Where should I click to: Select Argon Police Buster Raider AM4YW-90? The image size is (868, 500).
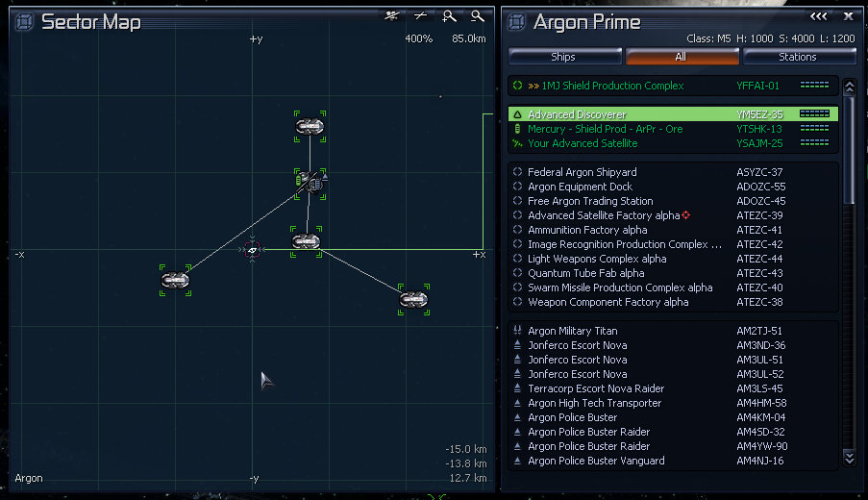click(673, 446)
